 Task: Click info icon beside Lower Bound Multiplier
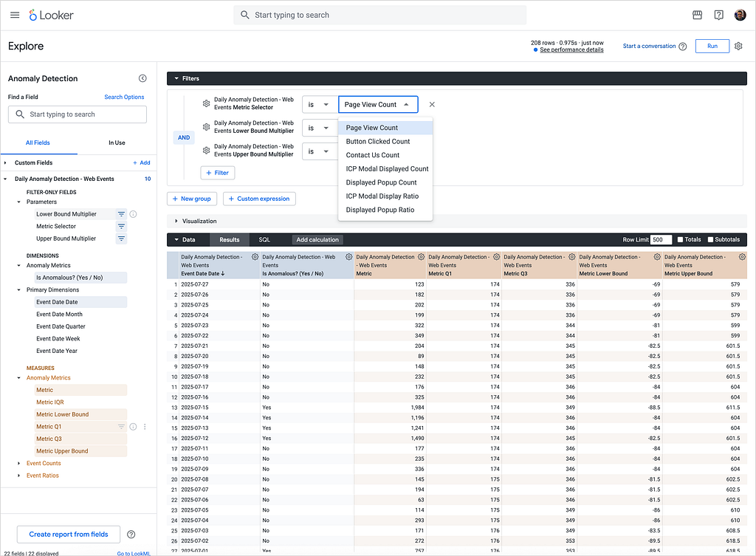tap(134, 214)
